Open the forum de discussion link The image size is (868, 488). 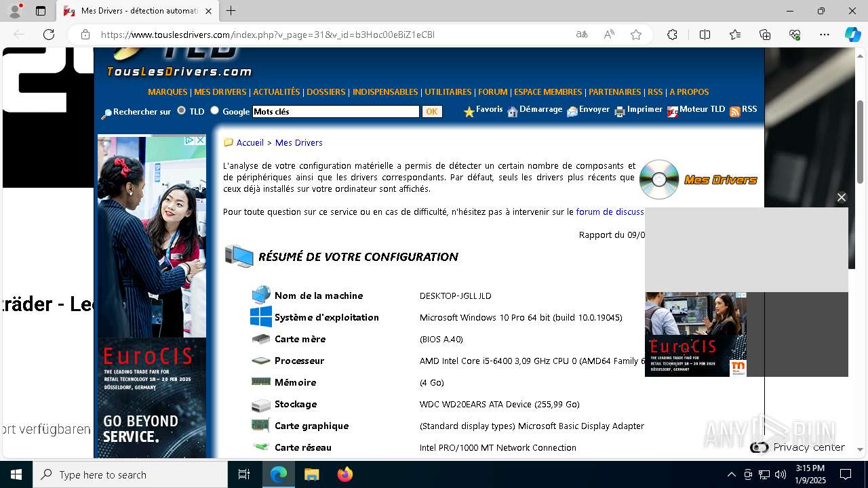tap(610, 212)
